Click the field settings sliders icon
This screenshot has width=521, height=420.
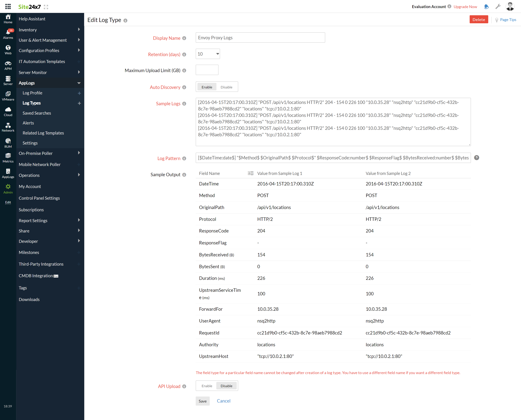(251, 173)
